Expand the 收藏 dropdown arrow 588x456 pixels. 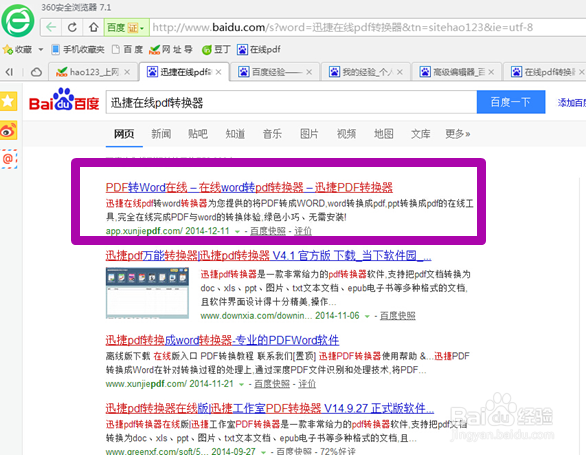click(41, 50)
